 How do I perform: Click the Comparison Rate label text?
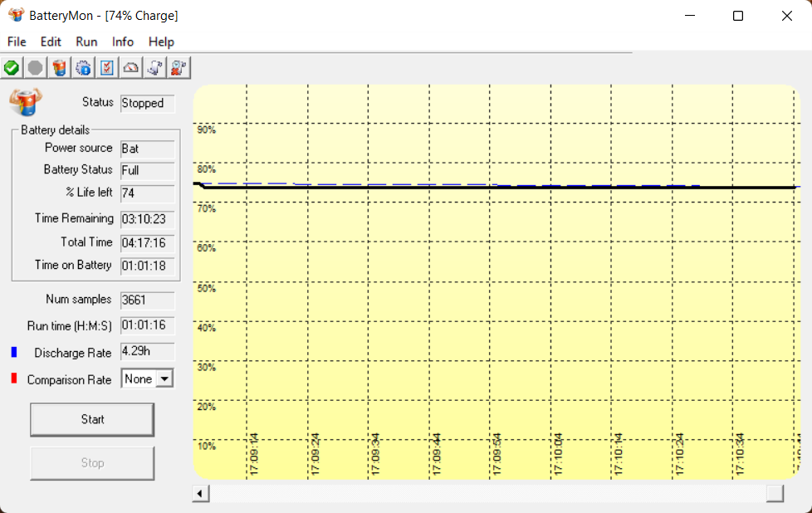point(70,380)
